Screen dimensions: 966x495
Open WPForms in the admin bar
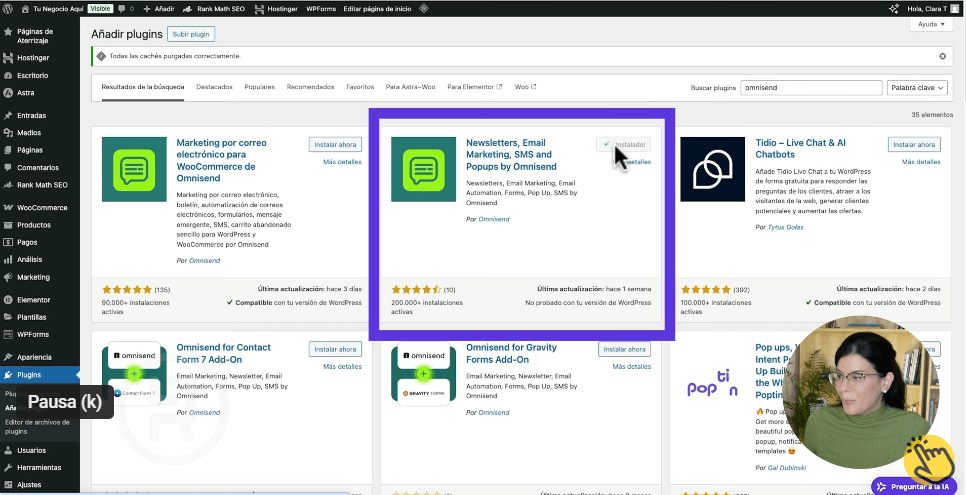click(320, 9)
